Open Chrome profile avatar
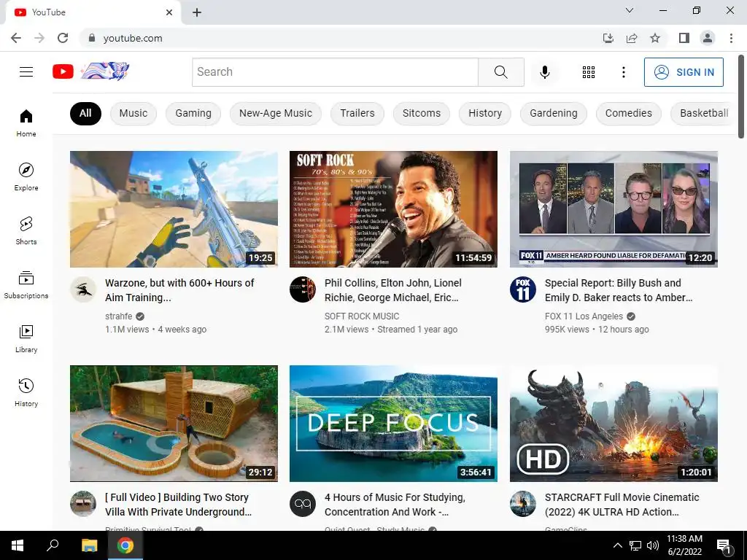Screen dimensions: 747x560 pos(708,38)
